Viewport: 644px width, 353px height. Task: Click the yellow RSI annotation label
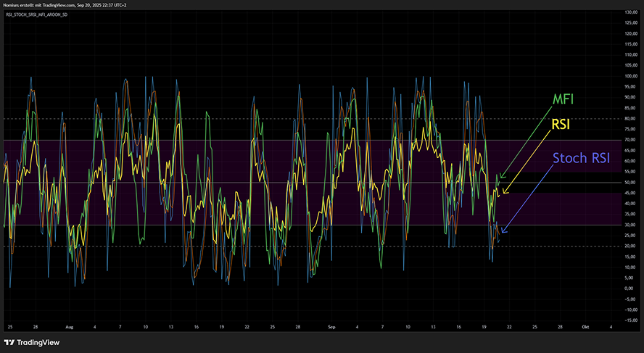[x=561, y=125]
